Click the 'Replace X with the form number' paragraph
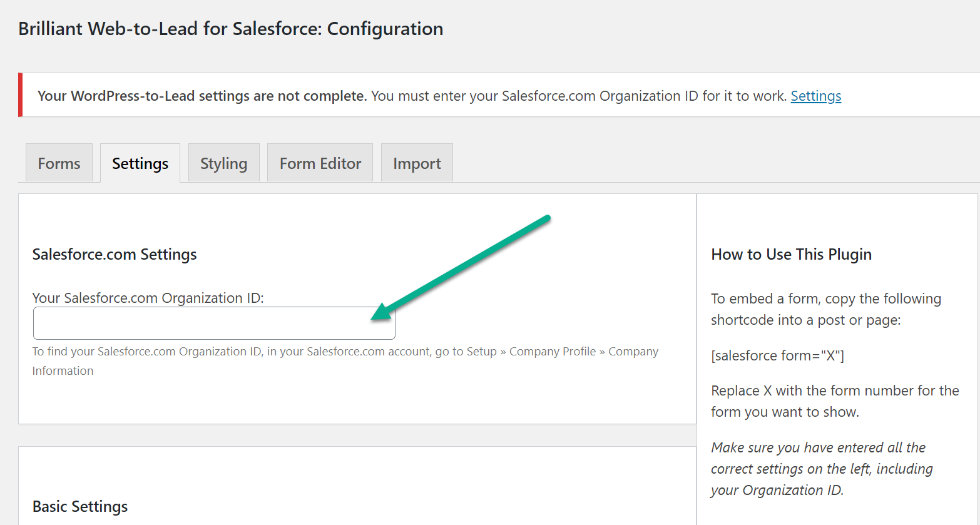 pos(835,401)
